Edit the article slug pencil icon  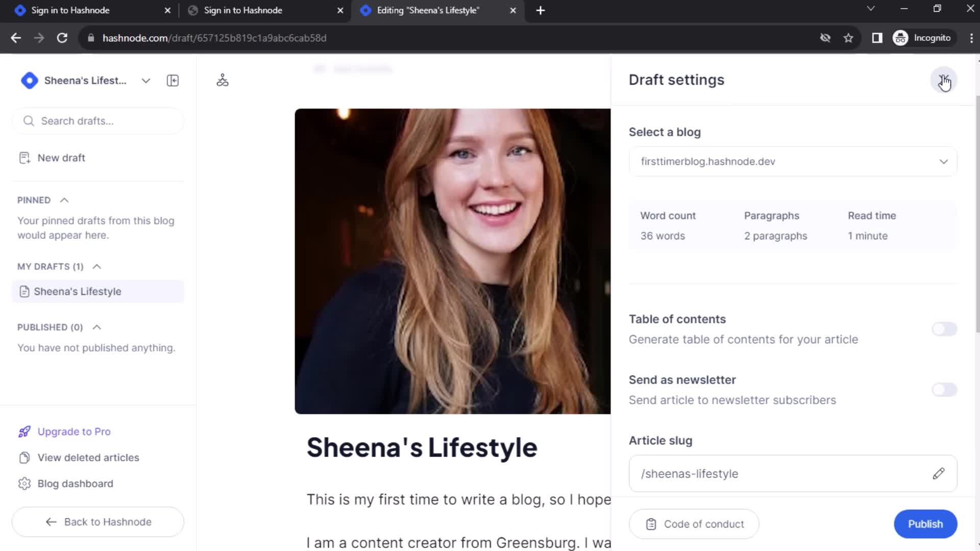click(x=938, y=473)
